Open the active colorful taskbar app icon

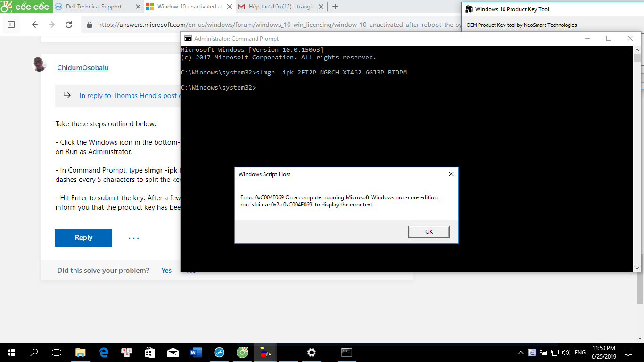(x=265, y=352)
